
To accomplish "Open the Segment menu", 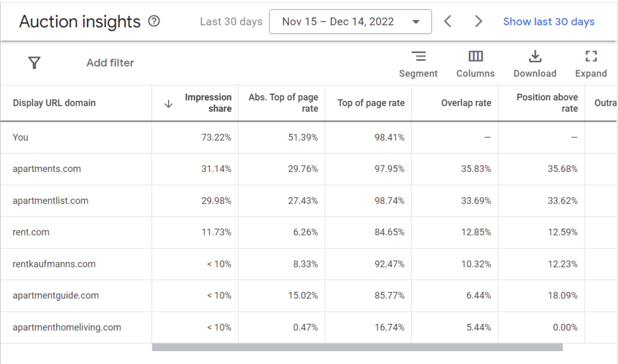I will (418, 64).
